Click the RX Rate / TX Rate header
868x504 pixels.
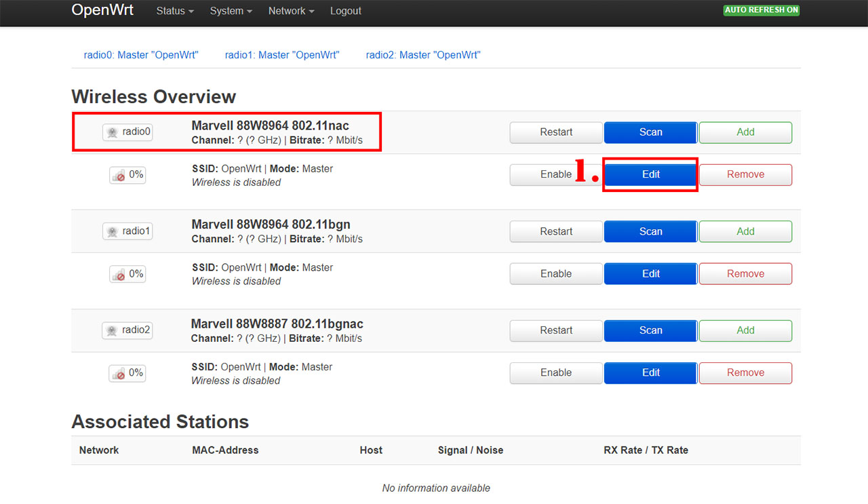[x=646, y=450]
